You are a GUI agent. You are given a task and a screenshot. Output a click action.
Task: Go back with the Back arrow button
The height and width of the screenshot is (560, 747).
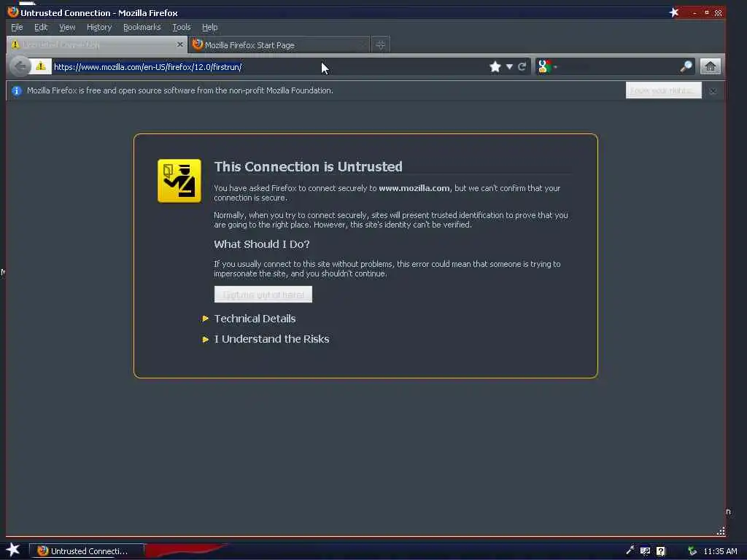pyautogui.click(x=20, y=66)
